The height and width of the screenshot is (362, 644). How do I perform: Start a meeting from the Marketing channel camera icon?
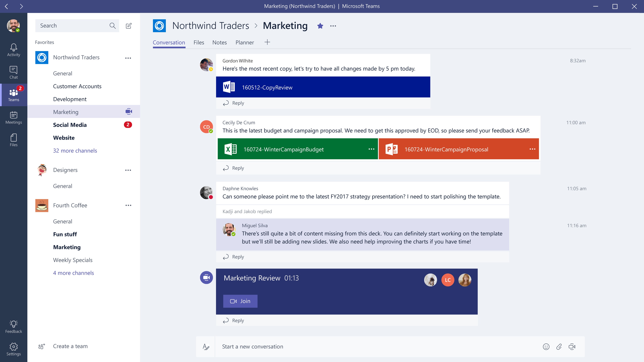click(128, 111)
